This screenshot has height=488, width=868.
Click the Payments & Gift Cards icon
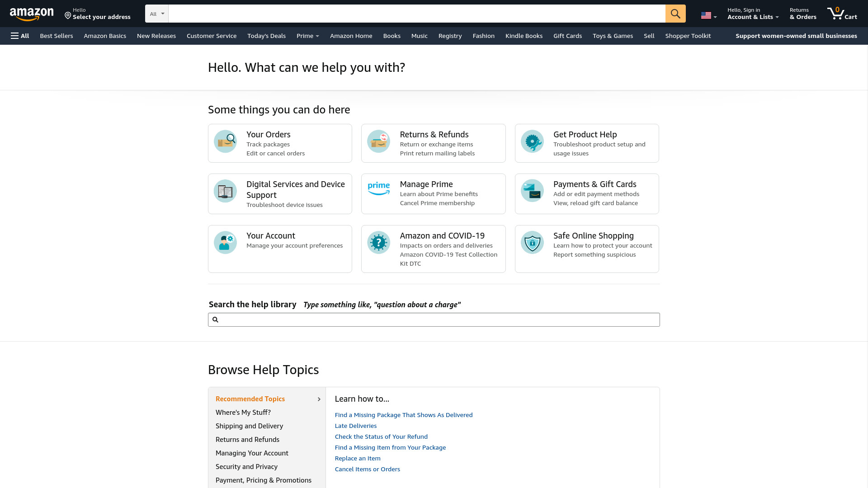point(532,191)
